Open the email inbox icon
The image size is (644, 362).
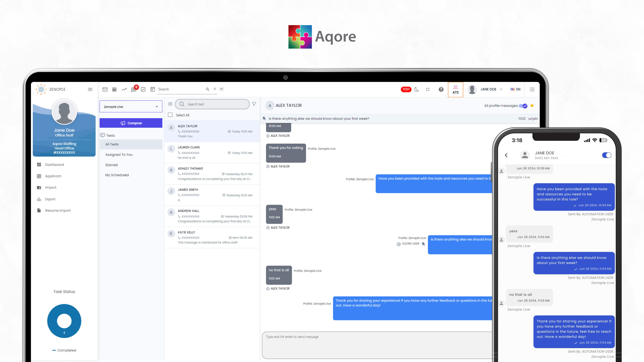pos(105,89)
